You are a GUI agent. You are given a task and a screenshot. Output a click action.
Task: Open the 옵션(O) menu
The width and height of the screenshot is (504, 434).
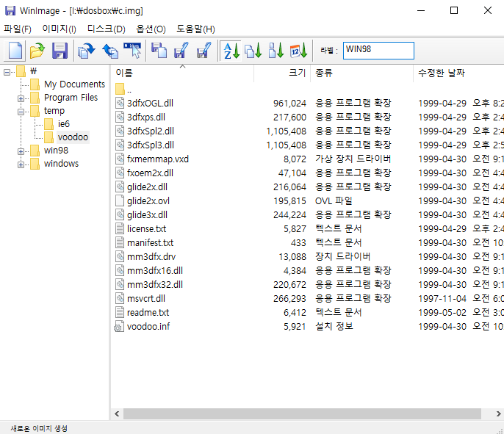(x=151, y=29)
